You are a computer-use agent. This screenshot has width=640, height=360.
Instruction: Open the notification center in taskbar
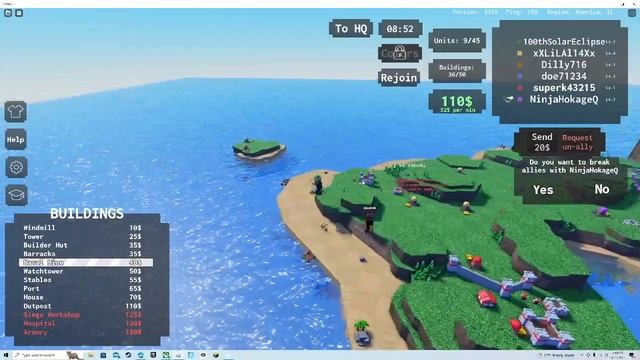pos(632,355)
